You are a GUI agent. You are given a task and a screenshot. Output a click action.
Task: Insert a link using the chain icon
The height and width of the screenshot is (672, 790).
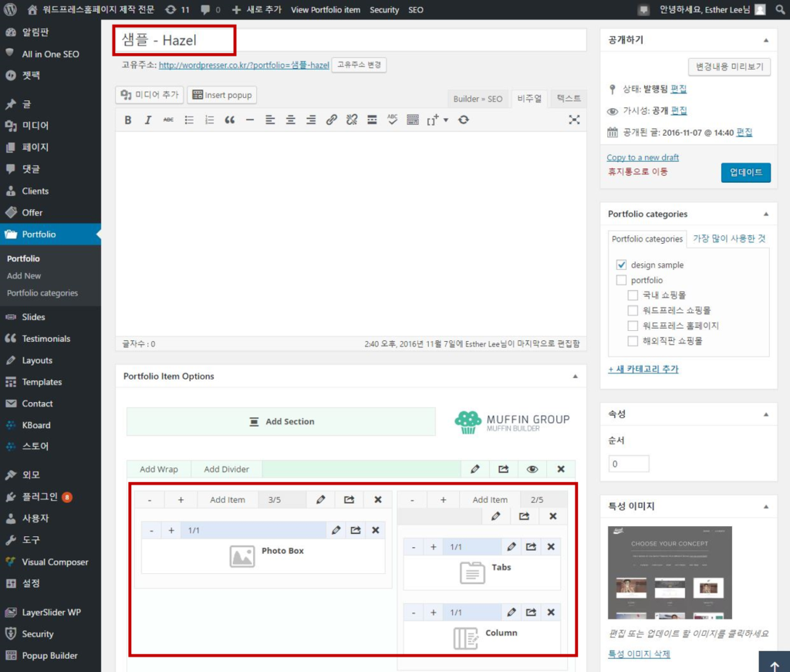(331, 120)
